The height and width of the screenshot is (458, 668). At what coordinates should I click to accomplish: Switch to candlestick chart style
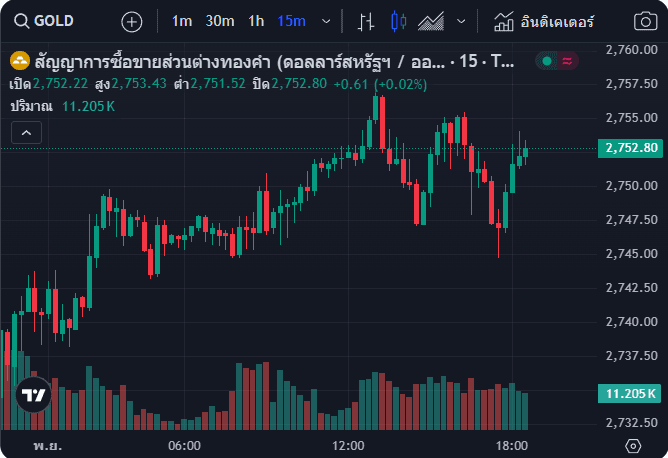click(x=398, y=21)
